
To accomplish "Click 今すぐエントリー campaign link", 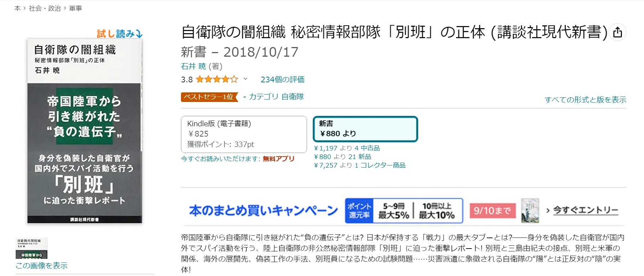I will point(585,210).
